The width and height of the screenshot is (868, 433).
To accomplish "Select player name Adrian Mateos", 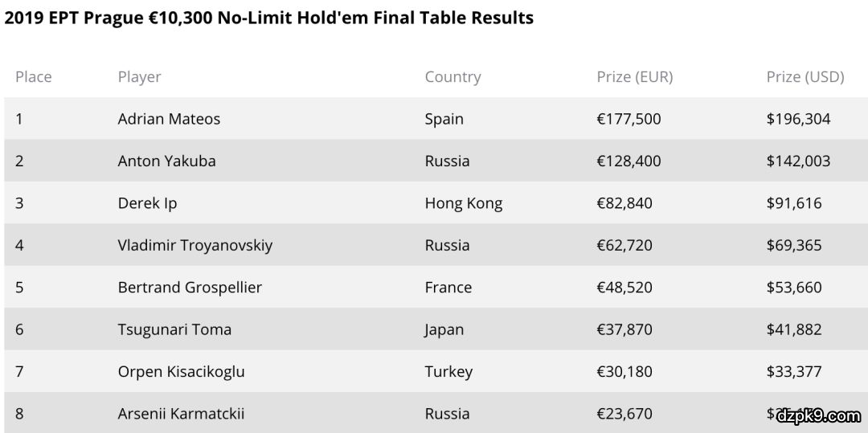I will click(x=169, y=119).
